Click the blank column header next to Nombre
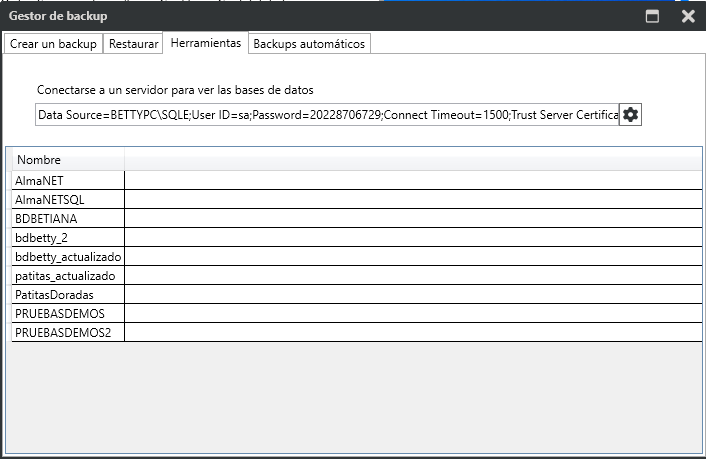The image size is (706, 459). click(x=410, y=160)
